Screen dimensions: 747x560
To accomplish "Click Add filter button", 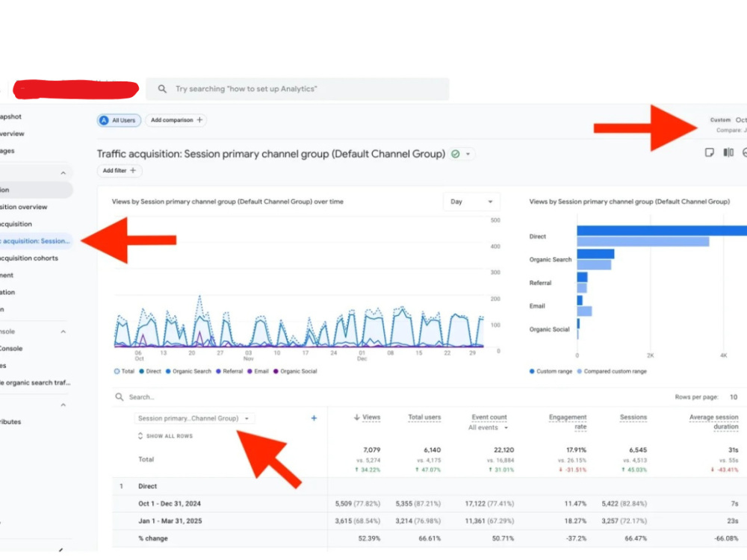I will coord(119,170).
